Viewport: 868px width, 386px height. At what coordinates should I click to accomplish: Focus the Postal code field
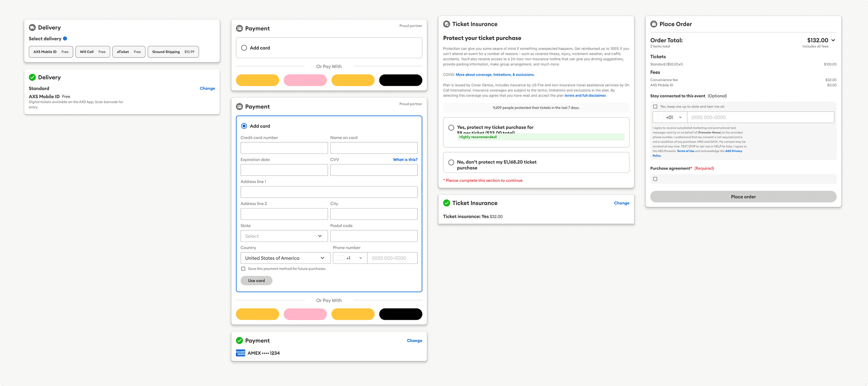pos(374,236)
